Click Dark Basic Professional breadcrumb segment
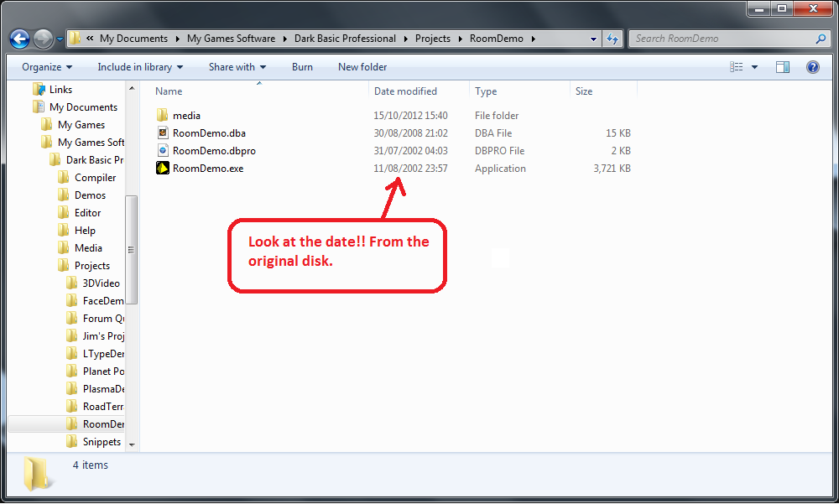 [x=345, y=39]
